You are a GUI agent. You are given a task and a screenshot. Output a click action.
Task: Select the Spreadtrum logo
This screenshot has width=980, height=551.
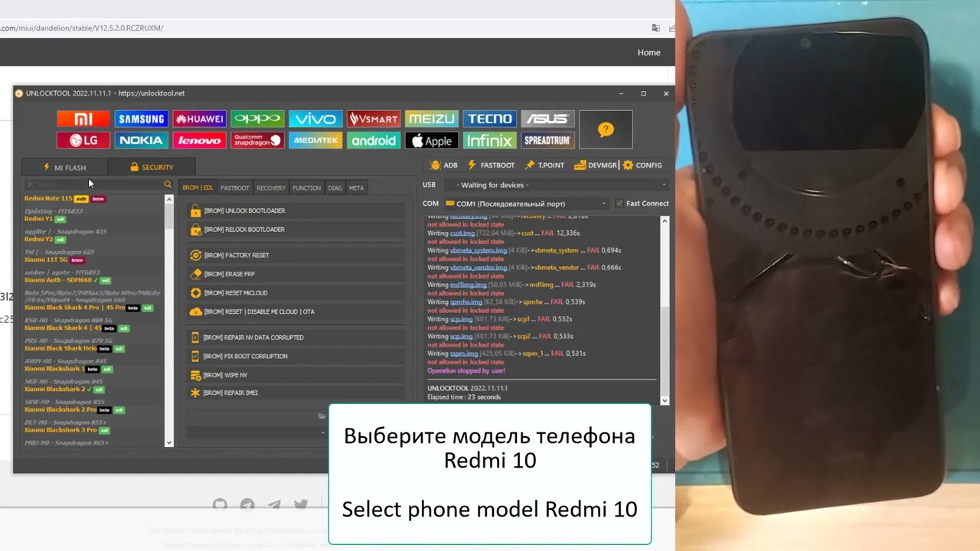pos(547,140)
